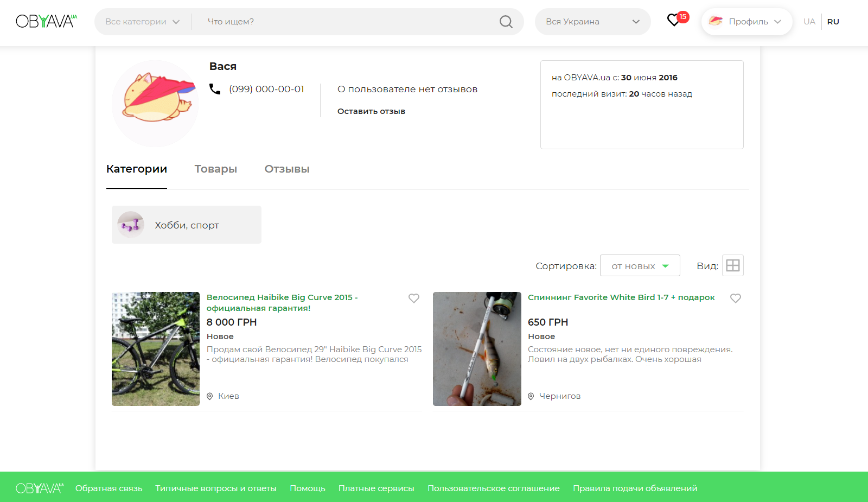Open 'Обратная связь' footer link
Viewport: 868px width, 502px height.
click(108, 488)
